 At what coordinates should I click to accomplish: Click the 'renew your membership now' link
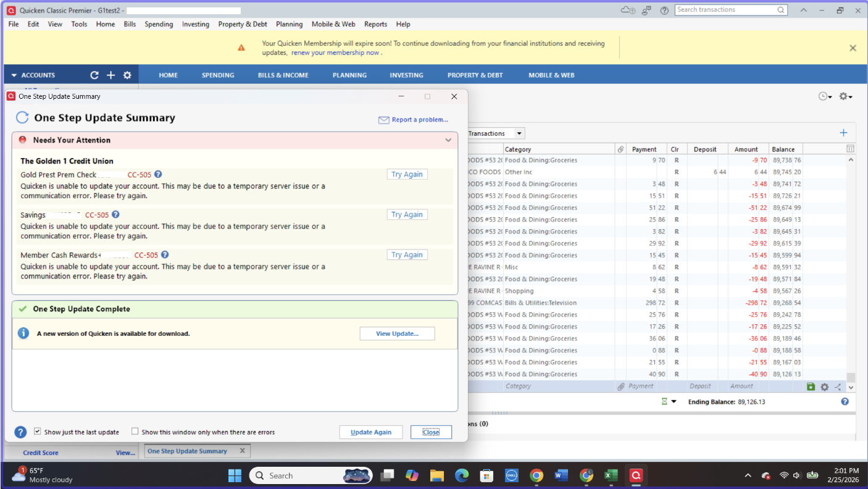(x=336, y=53)
